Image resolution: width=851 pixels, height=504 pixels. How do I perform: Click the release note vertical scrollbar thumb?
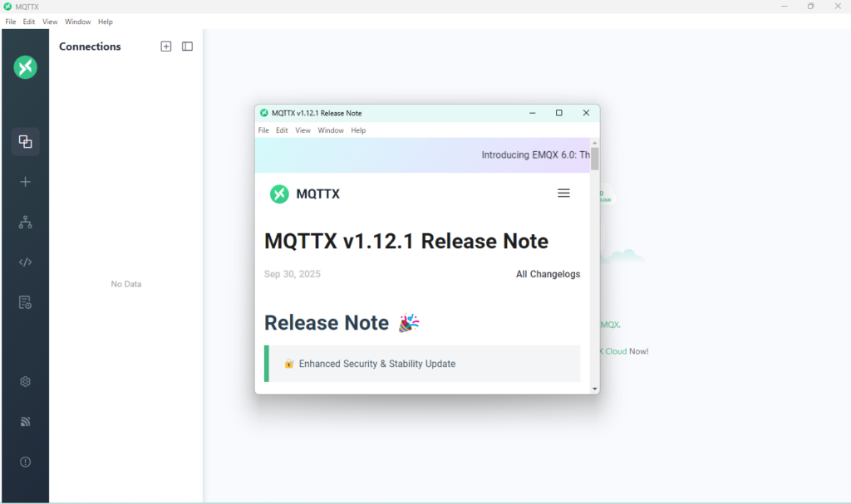pos(595,158)
